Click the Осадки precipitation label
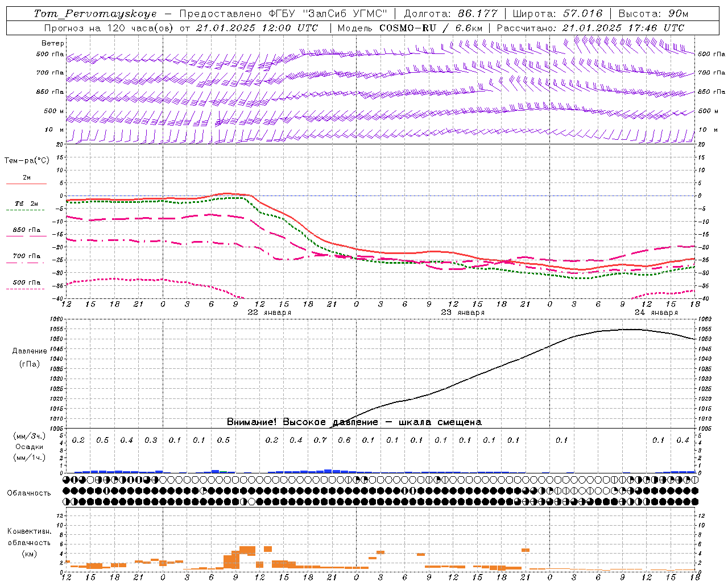 click(28, 447)
